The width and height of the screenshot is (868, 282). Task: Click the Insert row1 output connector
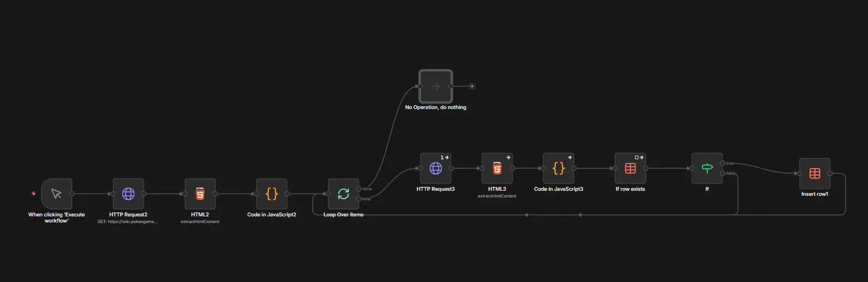coord(830,174)
